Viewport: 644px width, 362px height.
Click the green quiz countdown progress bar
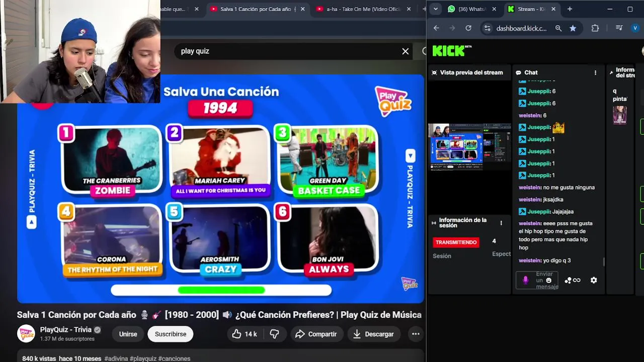pos(221,290)
